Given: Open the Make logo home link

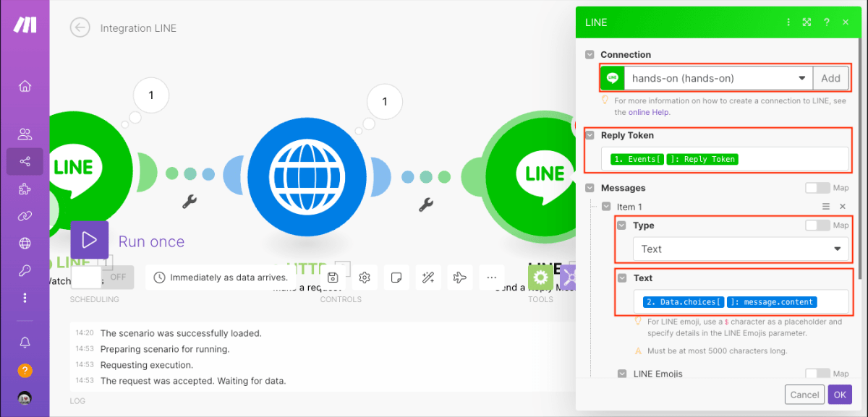Looking at the screenshot, I should 25,25.
